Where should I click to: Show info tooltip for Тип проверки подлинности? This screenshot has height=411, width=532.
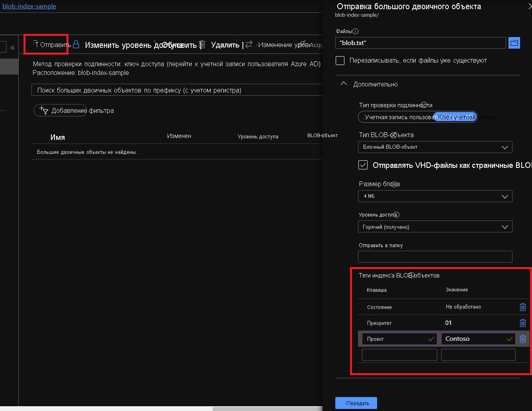click(x=424, y=104)
